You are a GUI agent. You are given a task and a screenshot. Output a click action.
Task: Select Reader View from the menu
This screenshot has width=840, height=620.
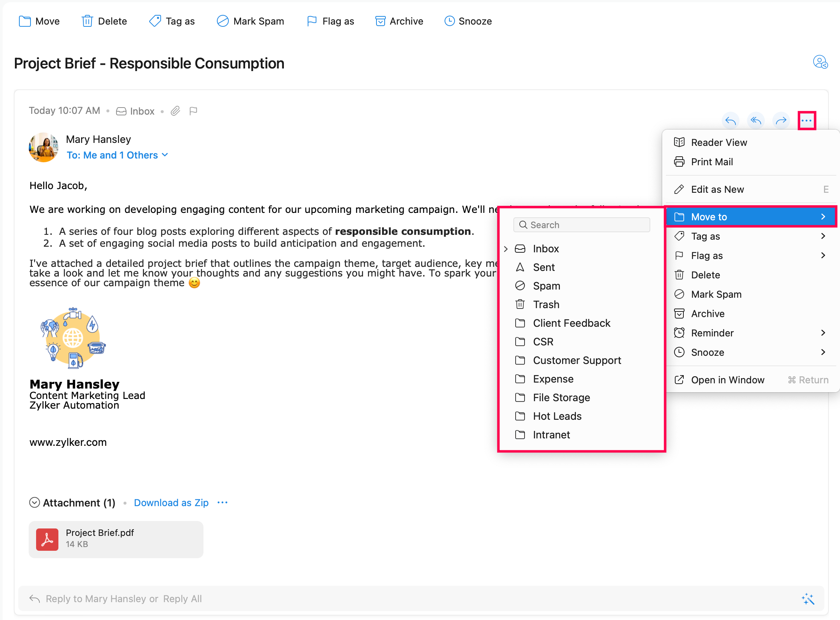coord(718,143)
